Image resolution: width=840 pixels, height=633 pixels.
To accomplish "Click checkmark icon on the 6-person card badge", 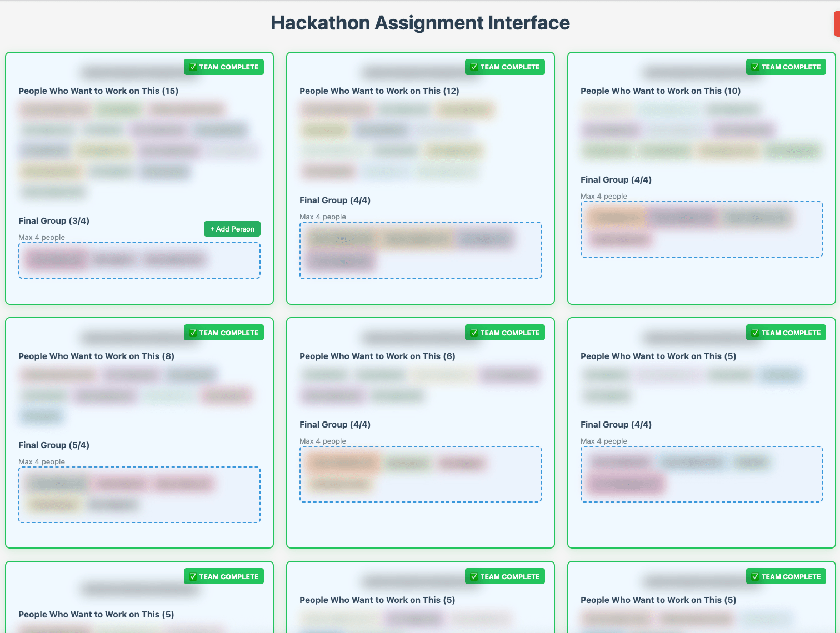I will pyautogui.click(x=474, y=333).
